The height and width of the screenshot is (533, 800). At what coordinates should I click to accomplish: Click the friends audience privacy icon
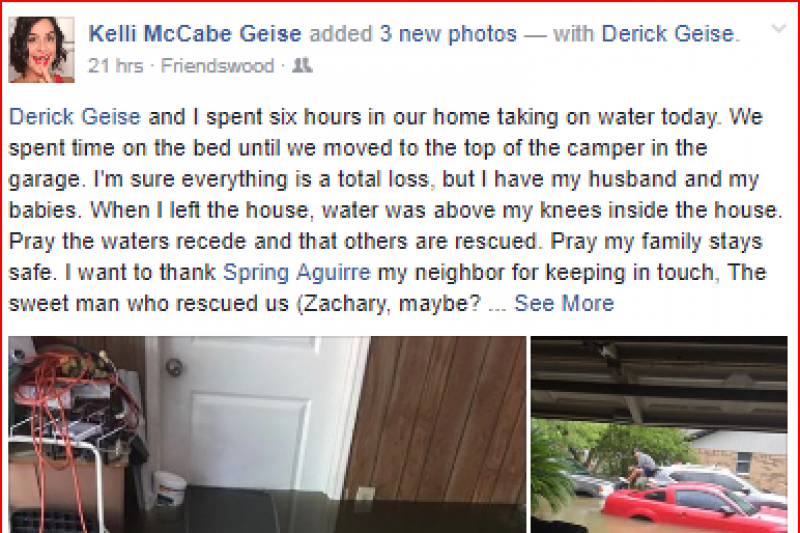pos(304,67)
